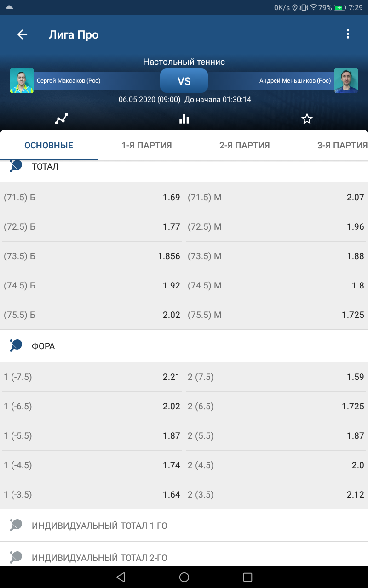Add match to favorites with star icon
Viewport: 368px width, 588px height.
coord(307,119)
